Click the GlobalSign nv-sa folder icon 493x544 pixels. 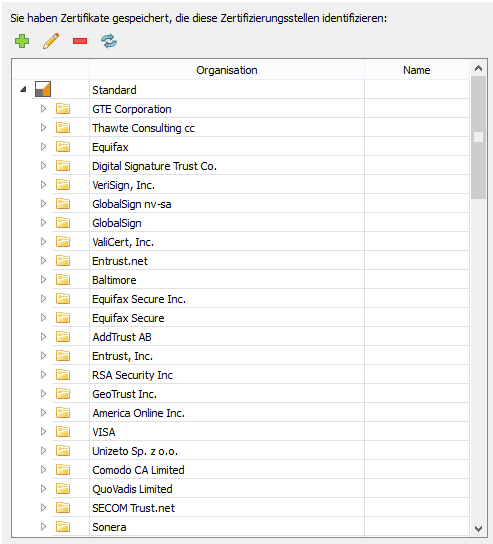(x=63, y=204)
